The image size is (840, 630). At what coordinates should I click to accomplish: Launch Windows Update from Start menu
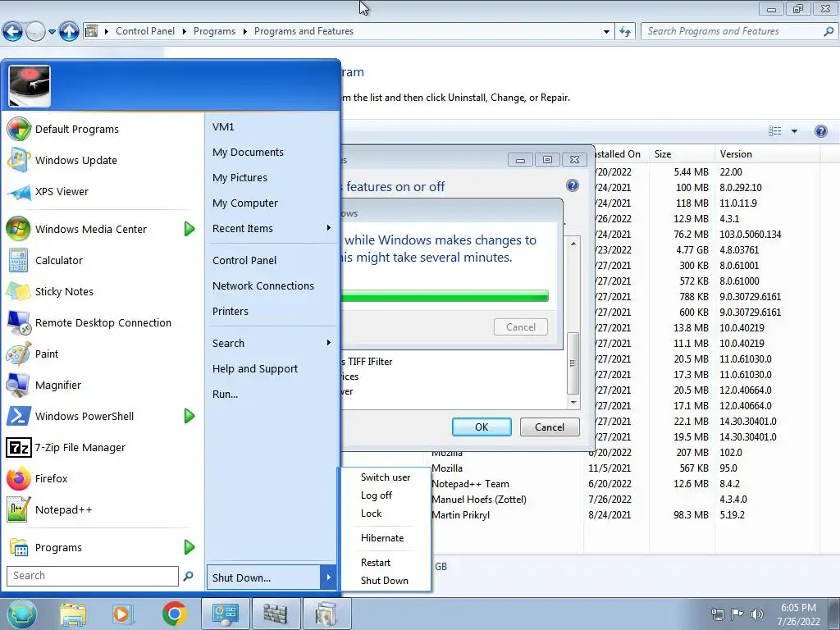click(x=75, y=160)
